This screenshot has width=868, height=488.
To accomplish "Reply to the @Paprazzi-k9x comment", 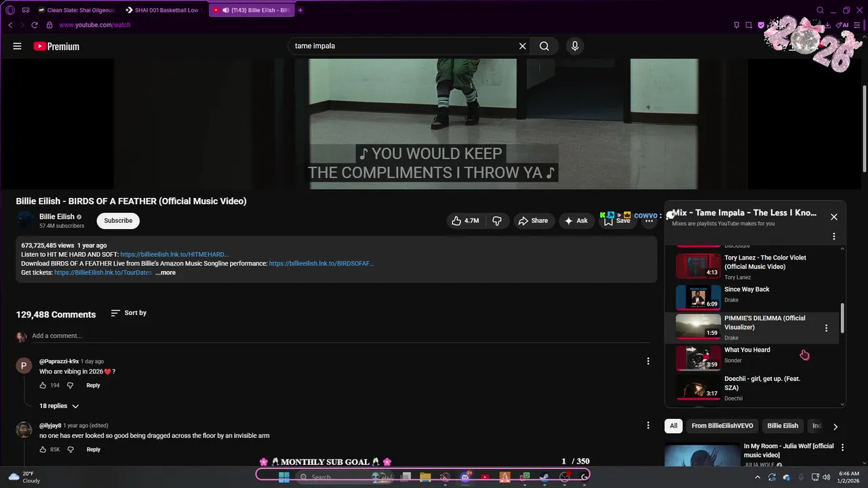I will pyautogui.click(x=93, y=385).
